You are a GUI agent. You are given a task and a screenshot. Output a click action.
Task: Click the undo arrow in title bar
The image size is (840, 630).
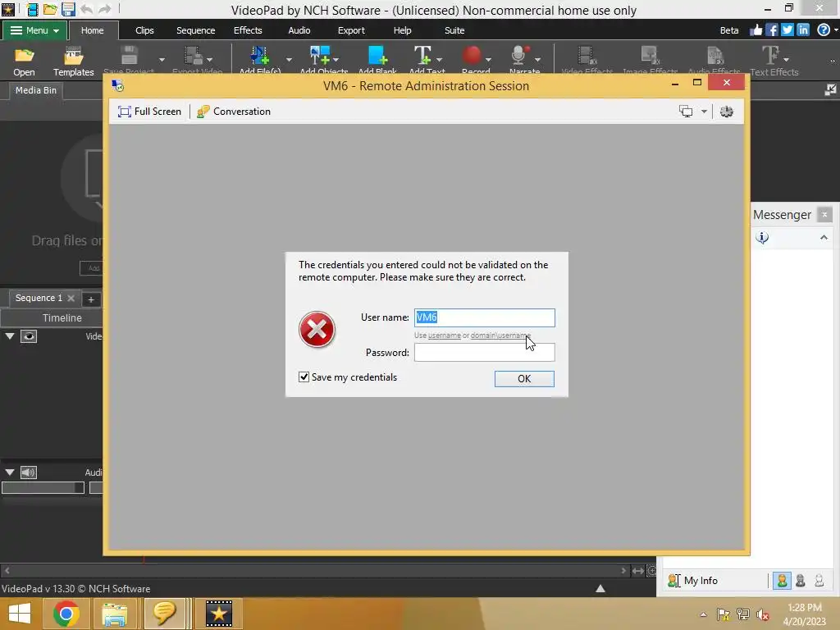tap(86, 9)
